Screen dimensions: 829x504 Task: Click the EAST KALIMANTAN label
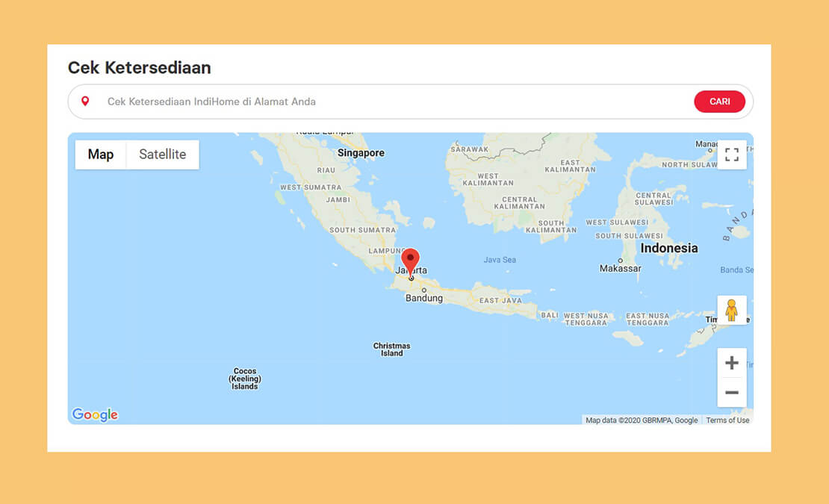coord(571,166)
